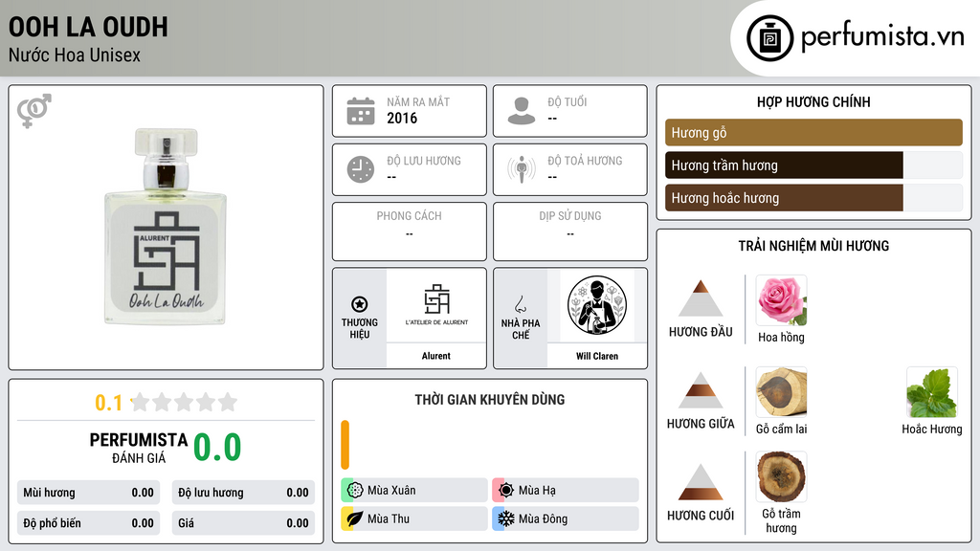Click the Trải nghiệm mùi hương heading
Screen dimensions: 980x551
click(813, 246)
